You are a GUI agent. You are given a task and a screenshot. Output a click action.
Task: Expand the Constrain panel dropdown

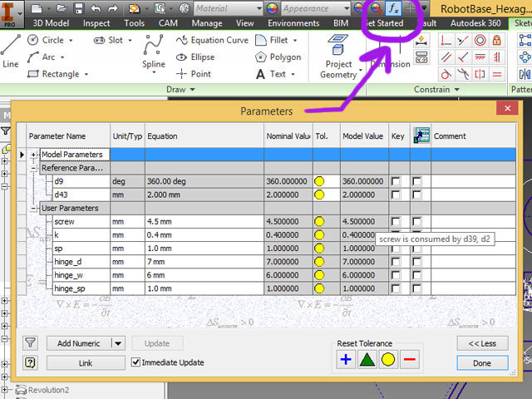436,90
